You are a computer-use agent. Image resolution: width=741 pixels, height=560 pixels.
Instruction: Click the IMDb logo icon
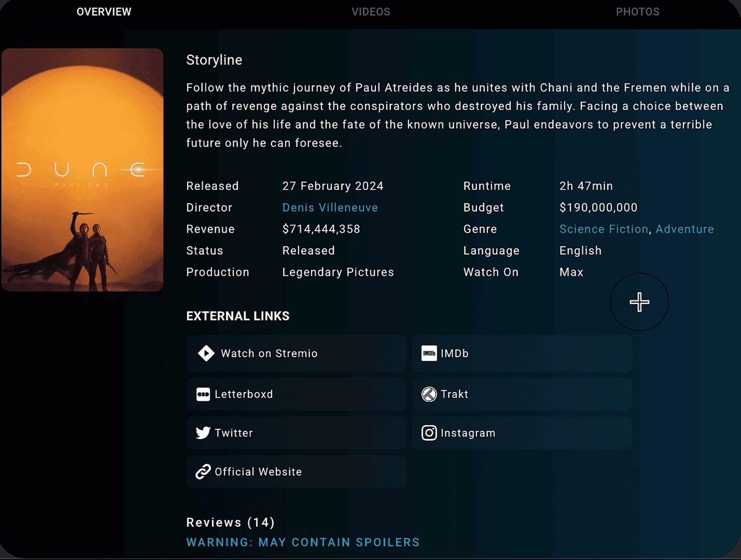coord(429,353)
